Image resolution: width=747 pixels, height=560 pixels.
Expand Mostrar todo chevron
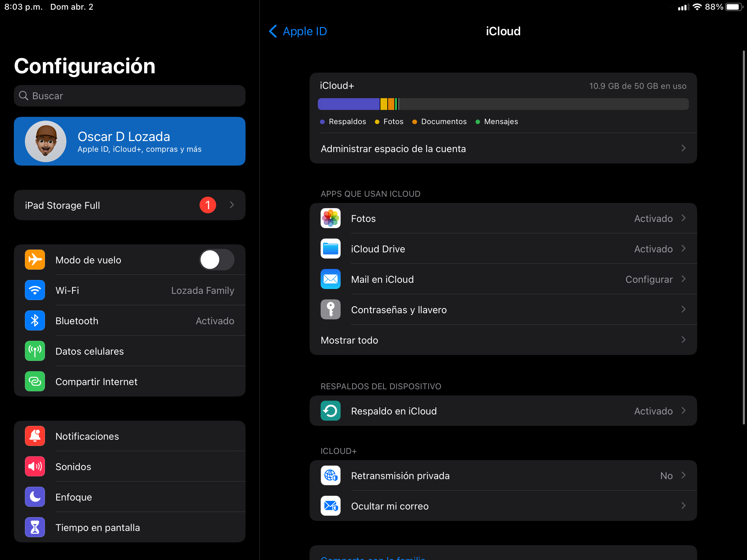pos(683,340)
